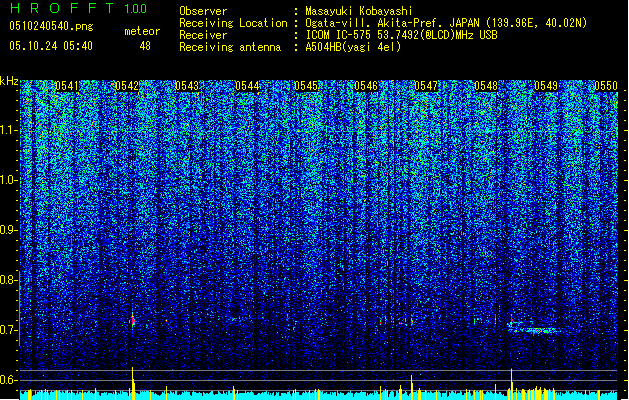Select the Ogata-vill. Akita-Pref. JAPAN location text
This screenshot has height=400, width=629.
[446, 23]
